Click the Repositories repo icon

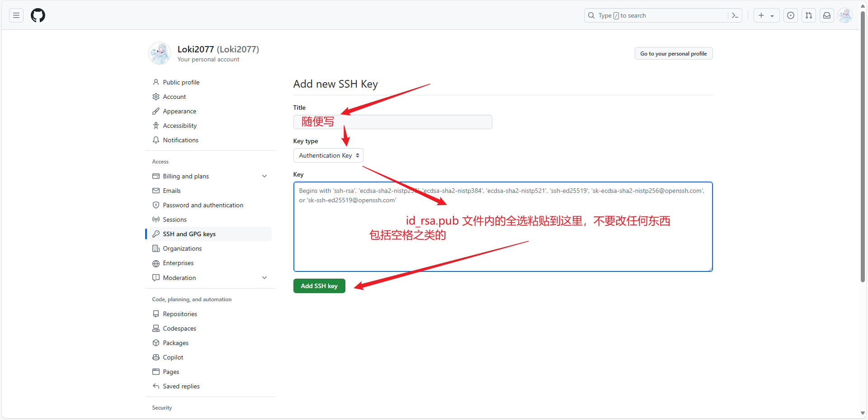point(156,314)
